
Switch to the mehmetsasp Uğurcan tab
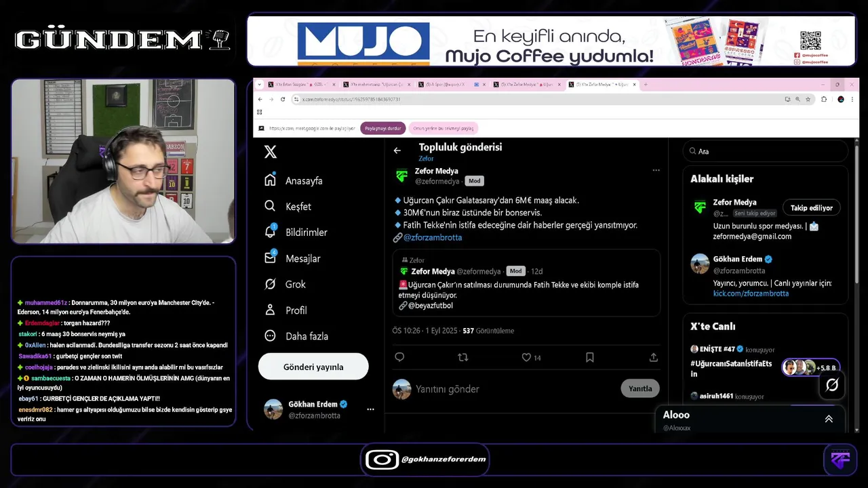tap(376, 85)
